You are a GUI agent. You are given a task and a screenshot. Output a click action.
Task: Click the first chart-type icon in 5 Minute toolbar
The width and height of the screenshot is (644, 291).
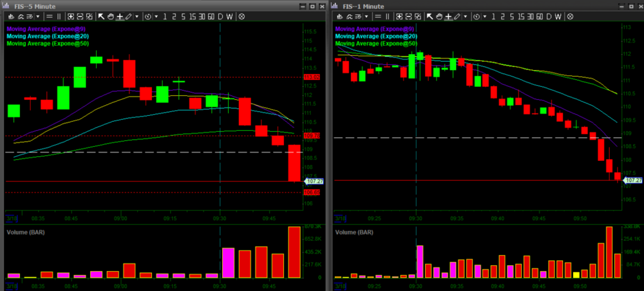pyautogui.click(x=11, y=16)
